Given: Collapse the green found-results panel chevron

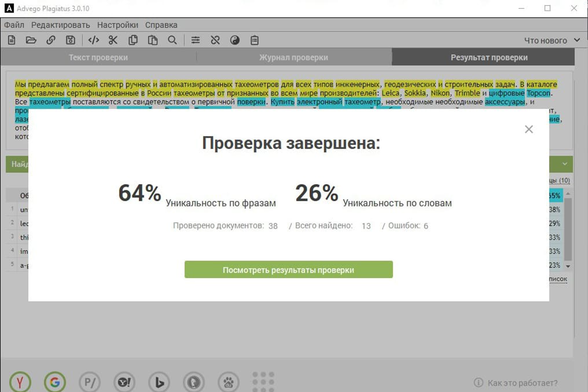Looking at the screenshot, I should pyautogui.click(x=565, y=164).
